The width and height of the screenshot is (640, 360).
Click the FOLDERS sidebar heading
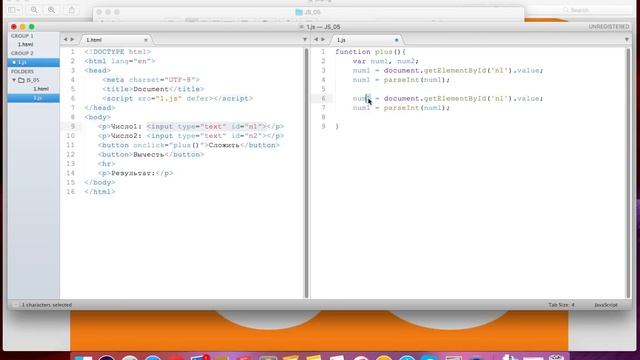pyautogui.click(x=22, y=71)
